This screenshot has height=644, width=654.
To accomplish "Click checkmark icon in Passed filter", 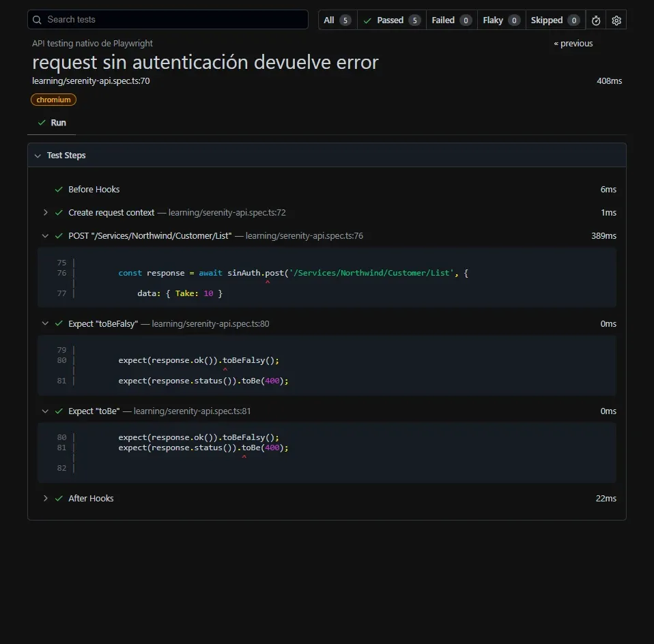I will 367,20.
